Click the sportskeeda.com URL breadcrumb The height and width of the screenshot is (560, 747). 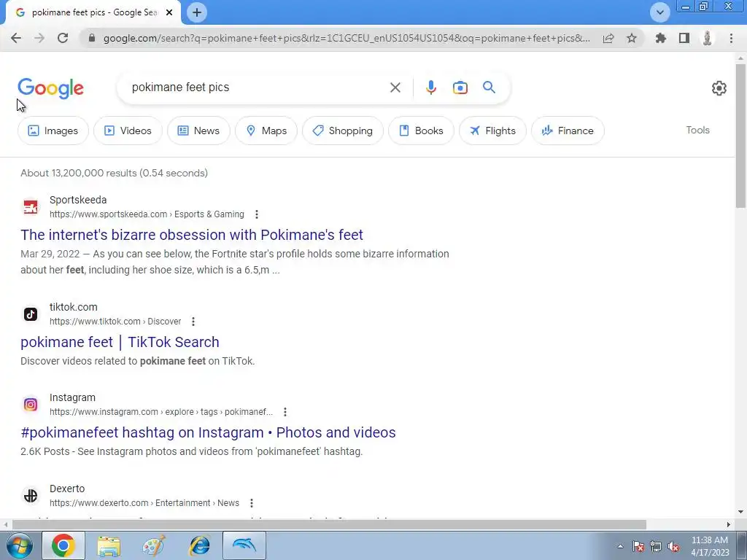point(147,214)
